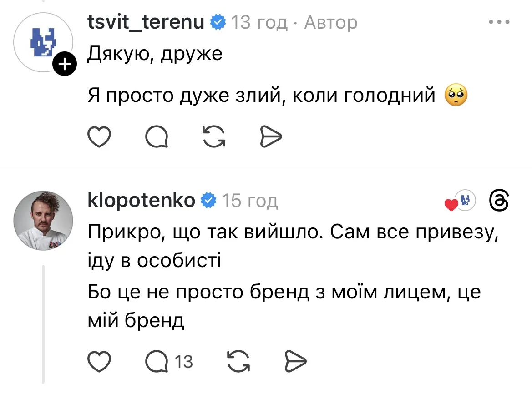Like the tsvit_terenu reply with heart icon

[99, 136]
